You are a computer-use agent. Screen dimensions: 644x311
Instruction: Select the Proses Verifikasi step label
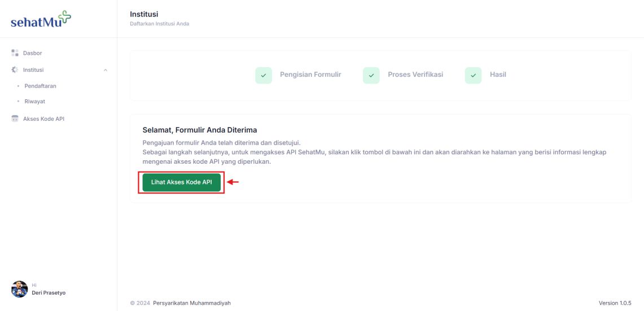[415, 75]
